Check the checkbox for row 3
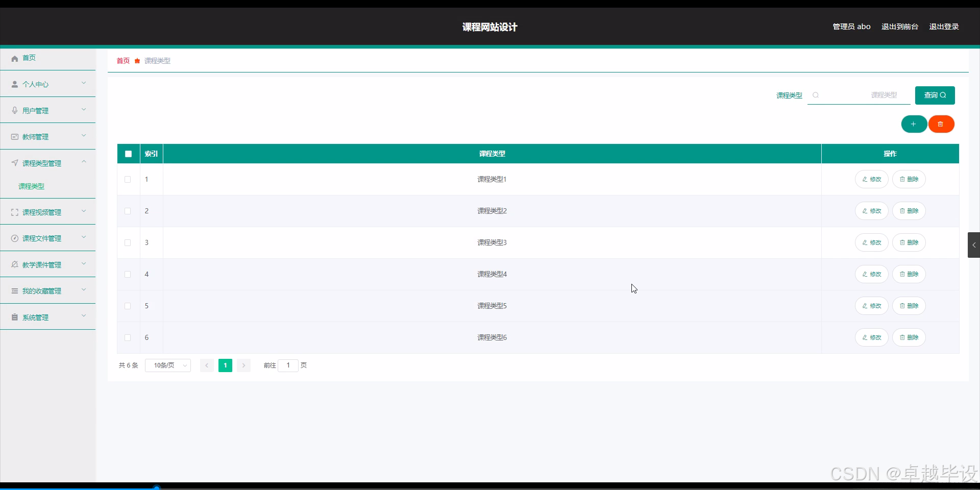 pyautogui.click(x=128, y=242)
